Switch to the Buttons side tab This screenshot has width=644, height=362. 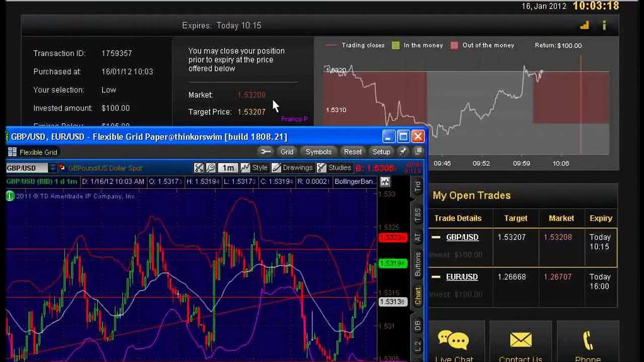click(418, 264)
